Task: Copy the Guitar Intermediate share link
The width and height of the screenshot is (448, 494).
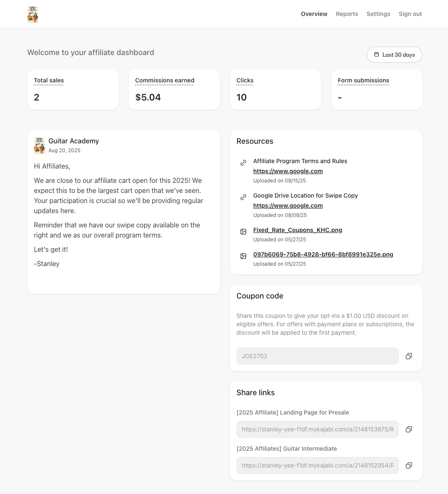Action: click(x=408, y=465)
